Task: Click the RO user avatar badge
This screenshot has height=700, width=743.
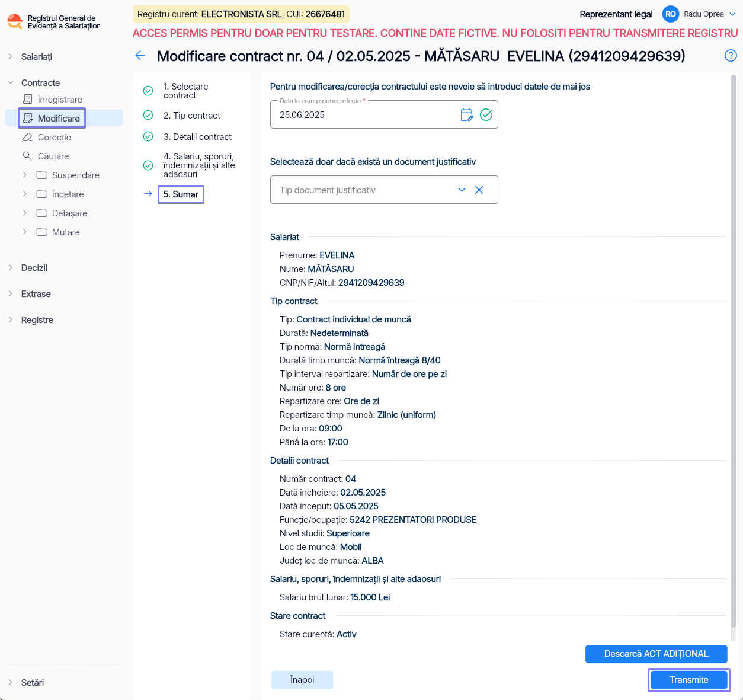Action: (670, 14)
